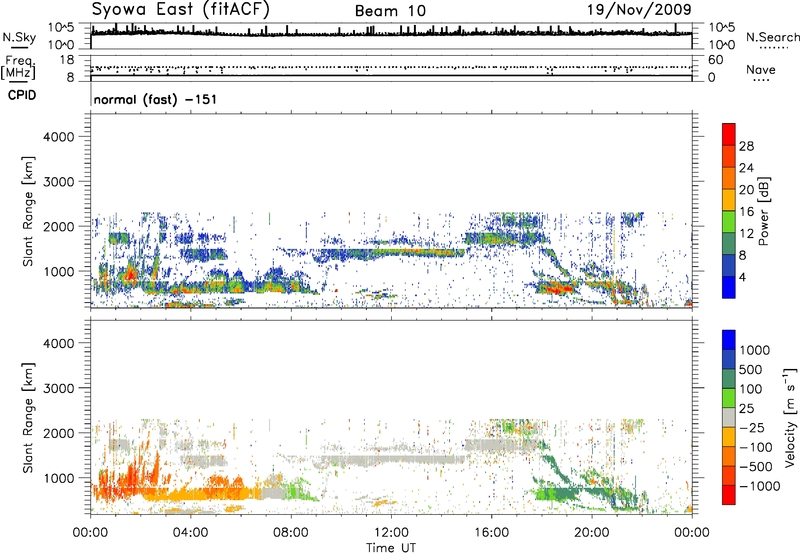Click the Power range-time plot area
Viewport: 800px width, 554px height.
coord(391,211)
